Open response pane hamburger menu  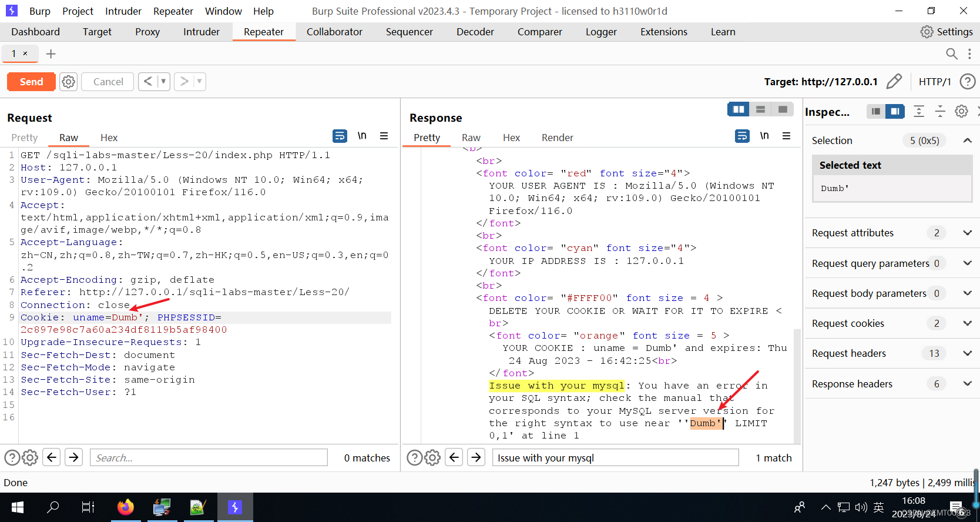tap(787, 136)
